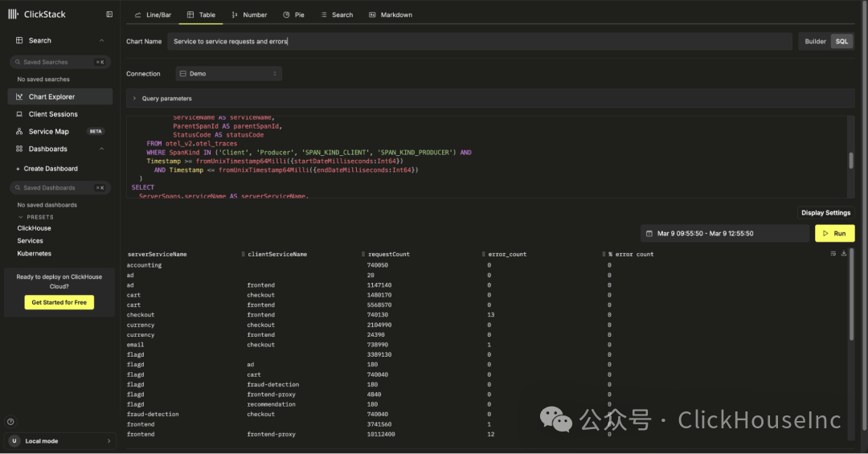Click column resize handle after serverServiceName

click(243, 254)
